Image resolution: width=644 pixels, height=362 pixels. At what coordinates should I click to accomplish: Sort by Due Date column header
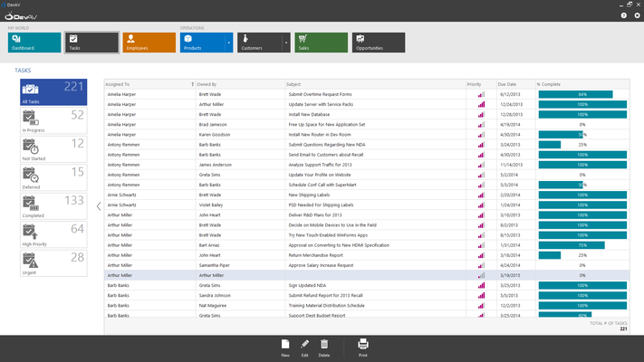[x=516, y=84]
